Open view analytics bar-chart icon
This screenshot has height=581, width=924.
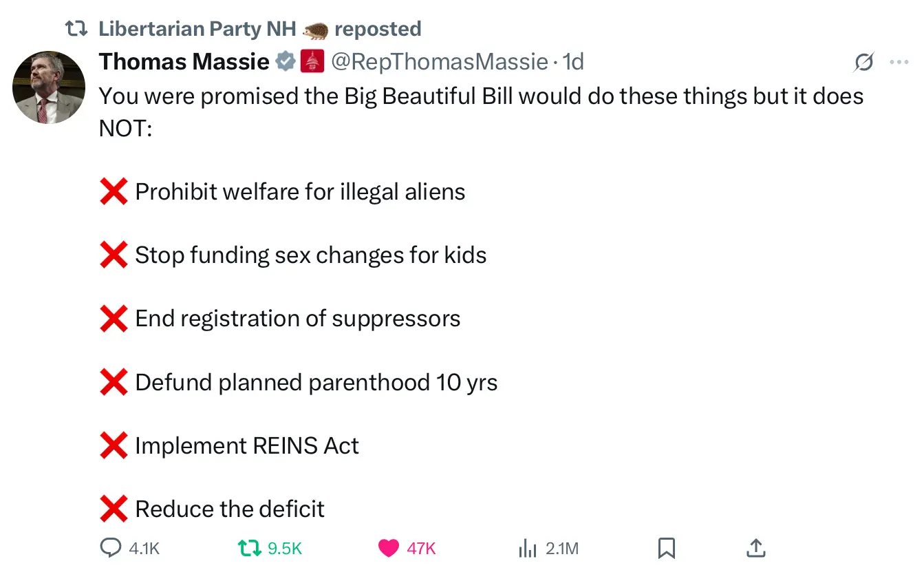coord(527,548)
